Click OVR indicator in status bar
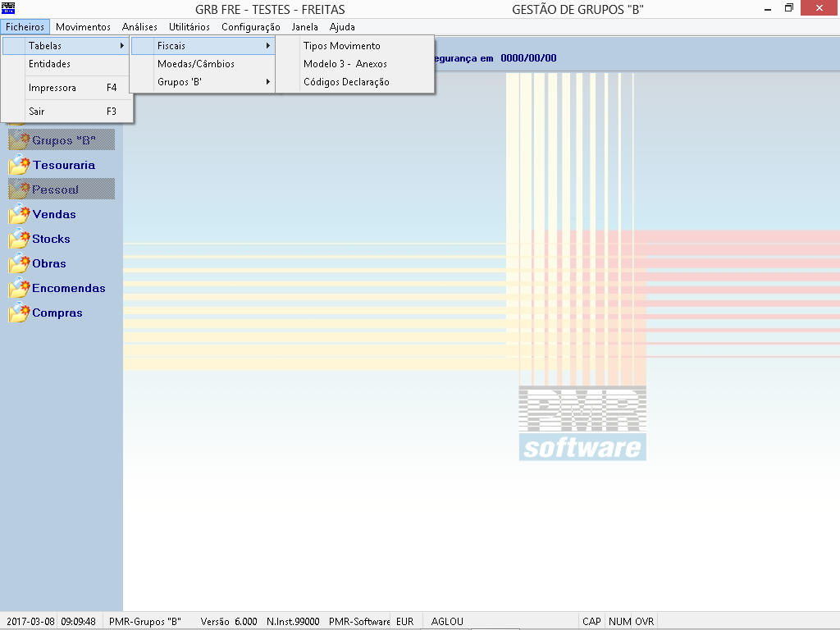Screen dimensions: 840x630 coord(645,622)
